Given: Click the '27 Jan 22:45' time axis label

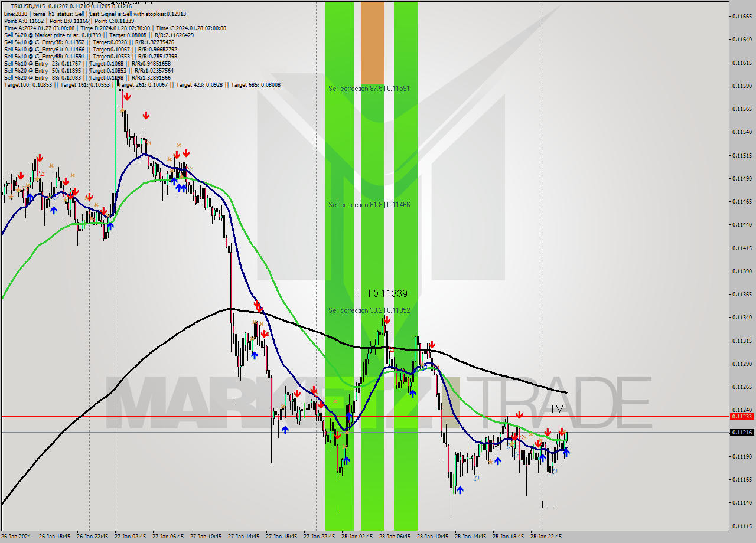Looking at the screenshot, I should point(319,537).
